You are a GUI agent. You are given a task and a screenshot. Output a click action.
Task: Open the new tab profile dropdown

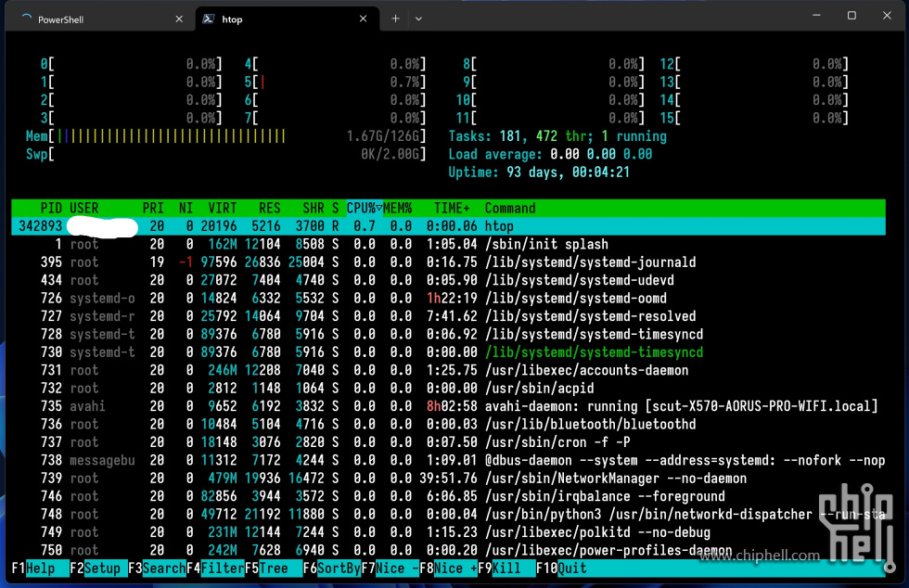pos(418,19)
